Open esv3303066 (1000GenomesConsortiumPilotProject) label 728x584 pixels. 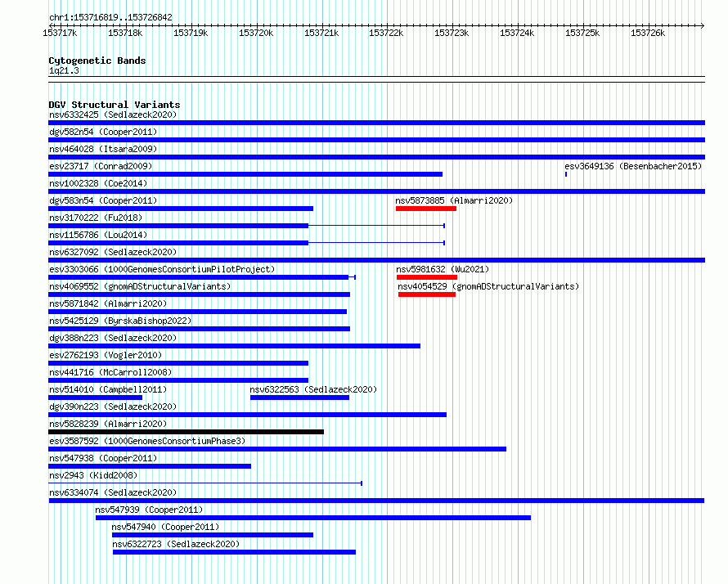tap(162, 269)
